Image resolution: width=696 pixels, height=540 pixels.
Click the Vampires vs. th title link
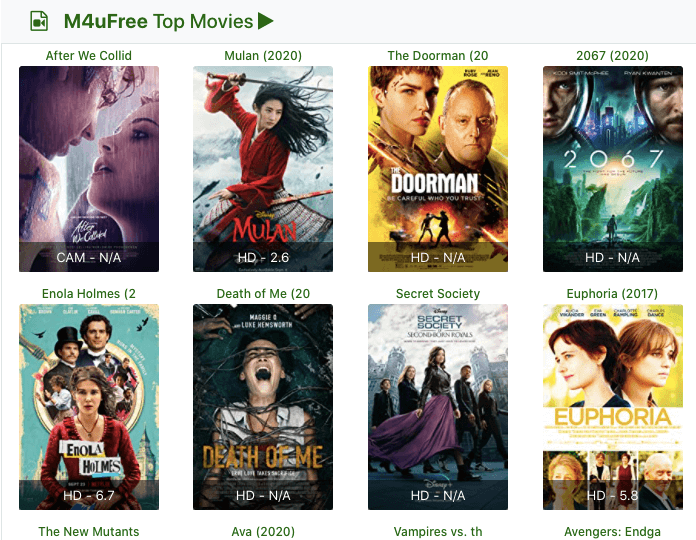point(438,531)
